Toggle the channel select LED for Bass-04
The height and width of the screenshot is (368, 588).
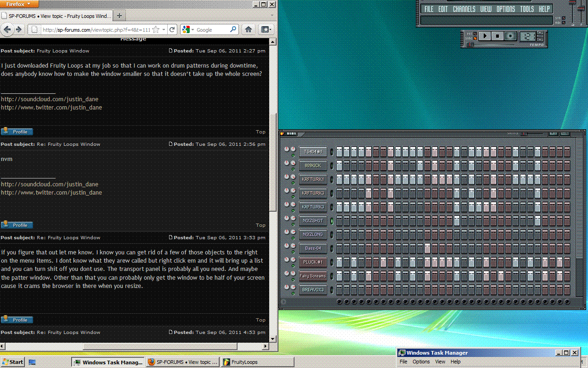tap(331, 248)
